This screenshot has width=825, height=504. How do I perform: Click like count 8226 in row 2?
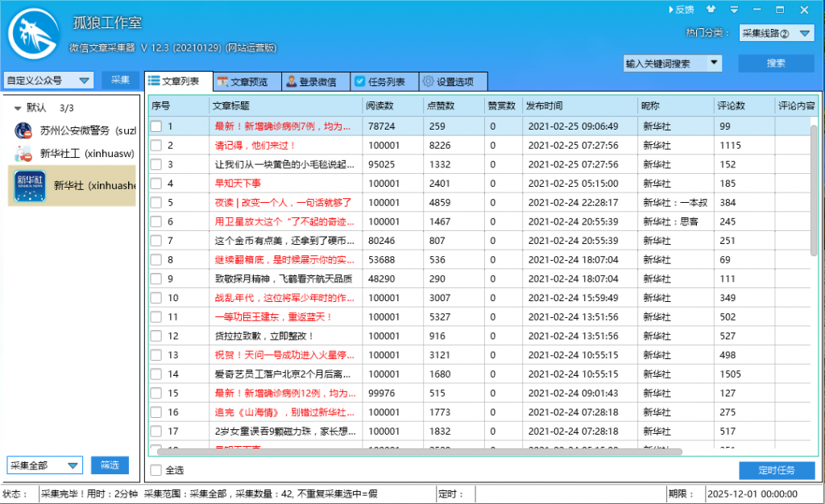440,146
